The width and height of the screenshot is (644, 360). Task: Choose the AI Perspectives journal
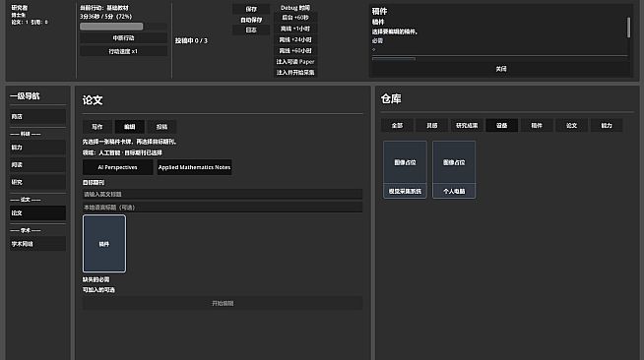117,167
